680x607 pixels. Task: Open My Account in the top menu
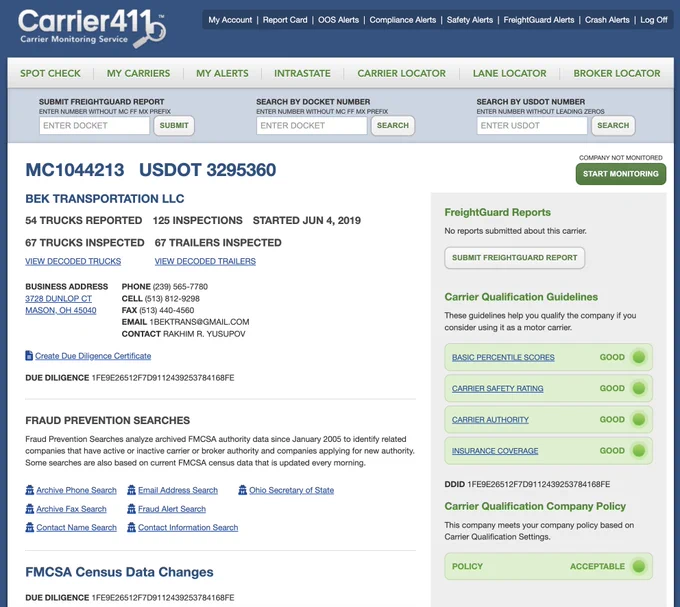(230, 20)
